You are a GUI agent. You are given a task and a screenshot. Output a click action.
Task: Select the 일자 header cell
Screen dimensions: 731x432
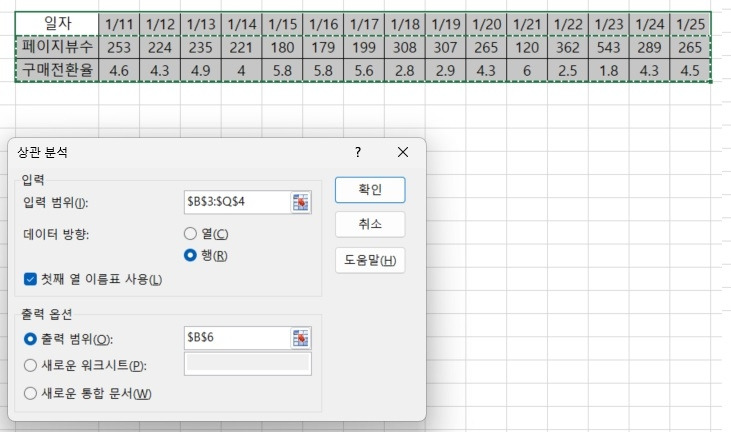[x=57, y=23]
